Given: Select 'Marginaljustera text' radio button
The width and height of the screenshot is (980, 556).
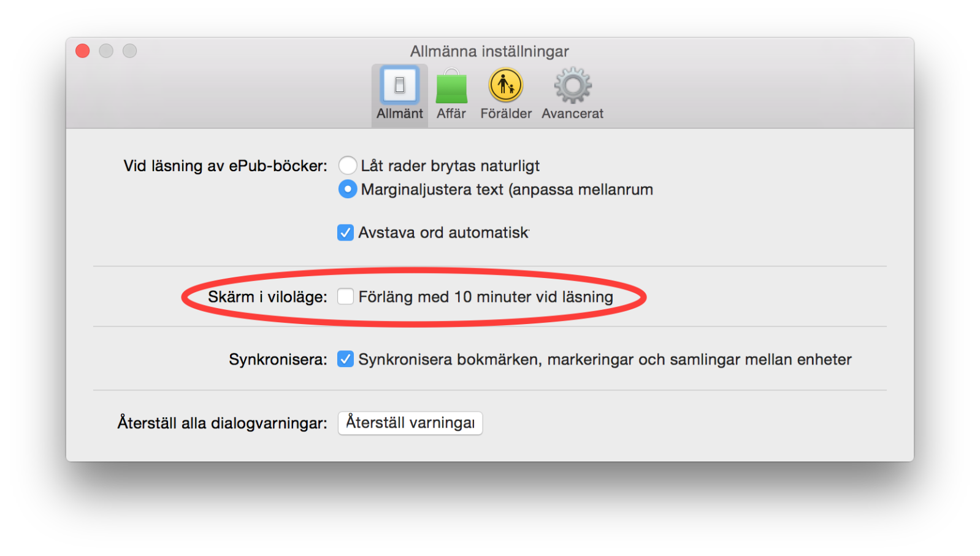Looking at the screenshot, I should pyautogui.click(x=348, y=189).
